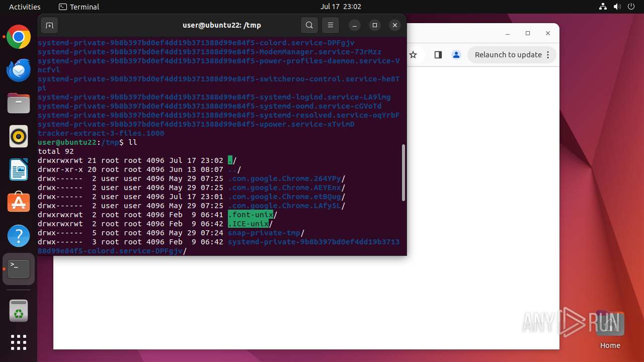
Task: Click the user@ubuntu22 prompt line
Action: (88, 142)
